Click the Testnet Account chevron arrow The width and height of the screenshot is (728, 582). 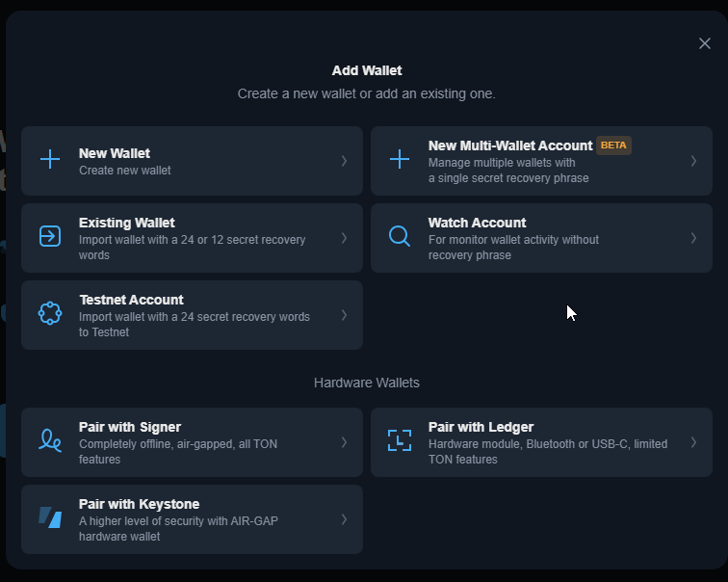[x=344, y=315]
